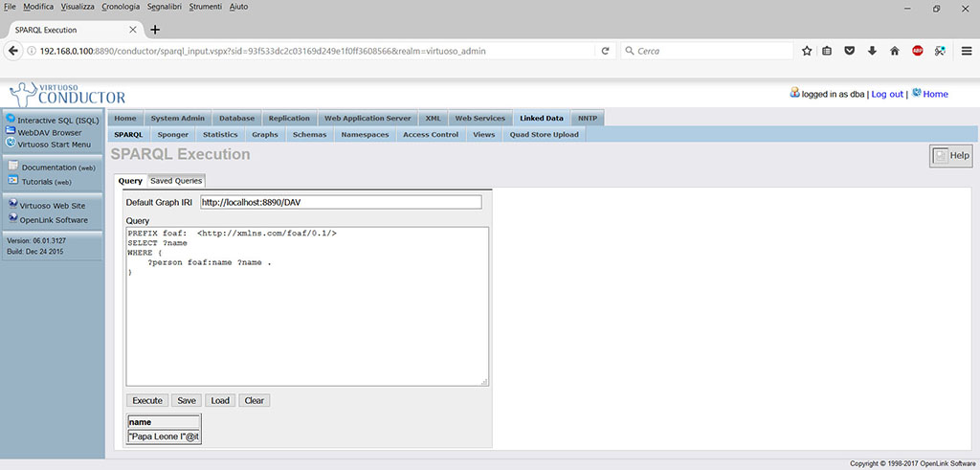Click the "Papa Leone I"@it result cell
This screenshot has width=980, height=470.
pyautogui.click(x=164, y=436)
